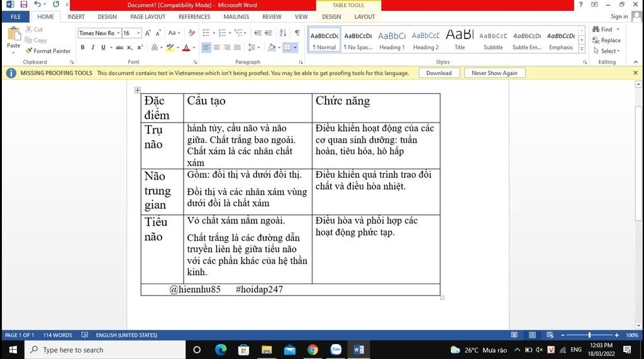Screen dimensions: 644x359
Task: Grow font size with larger A icon
Action: [x=148, y=33]
